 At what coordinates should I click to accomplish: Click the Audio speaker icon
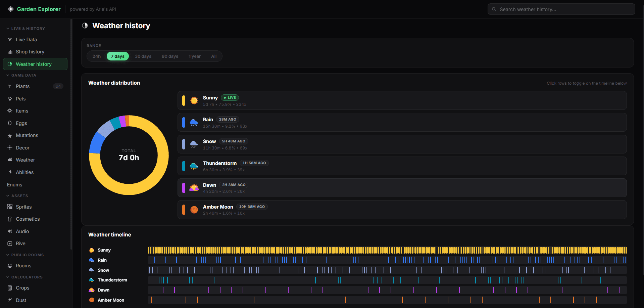click(10, 231)
